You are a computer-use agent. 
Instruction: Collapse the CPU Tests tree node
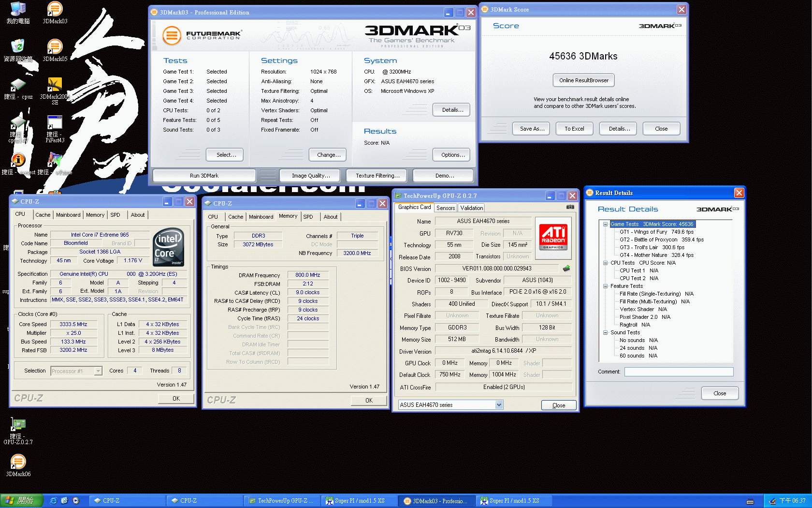[605, 263]
